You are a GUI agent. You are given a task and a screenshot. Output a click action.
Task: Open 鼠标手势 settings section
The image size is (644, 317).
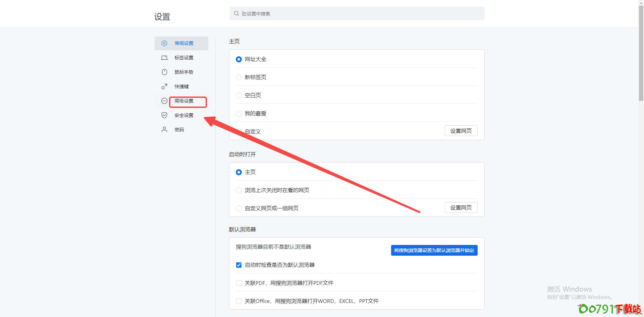tap(181, 72)
